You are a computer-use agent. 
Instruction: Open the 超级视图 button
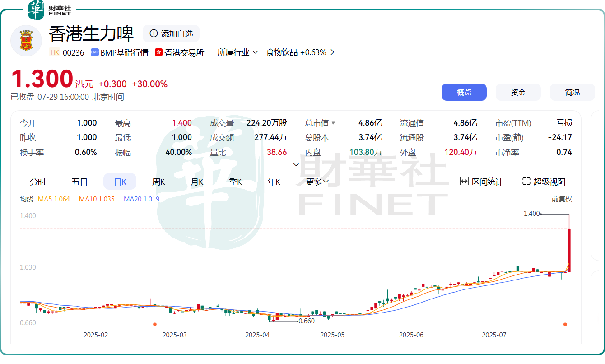click(544, 182)
